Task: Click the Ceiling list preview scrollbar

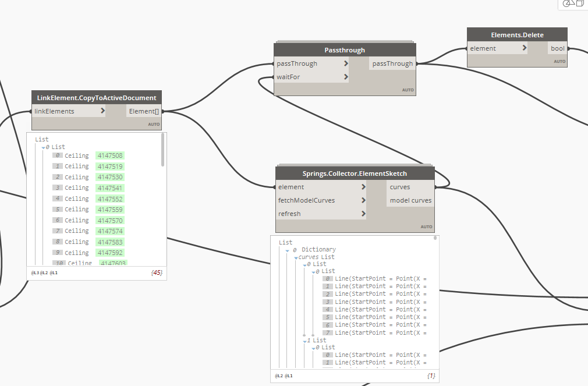Action: [163, 150]
